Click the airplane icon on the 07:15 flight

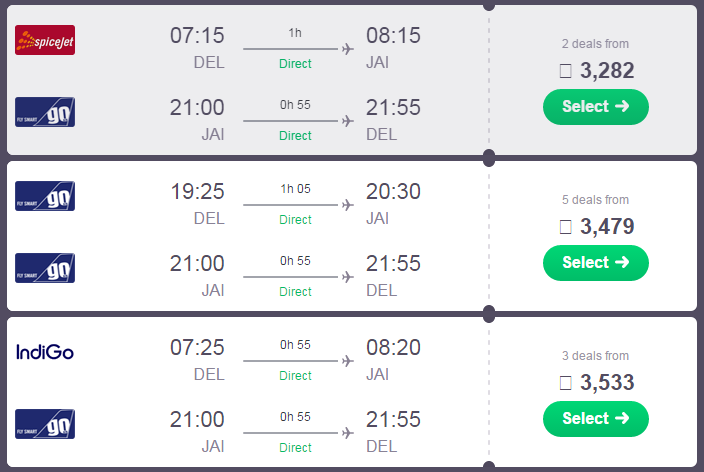(348, 49)
